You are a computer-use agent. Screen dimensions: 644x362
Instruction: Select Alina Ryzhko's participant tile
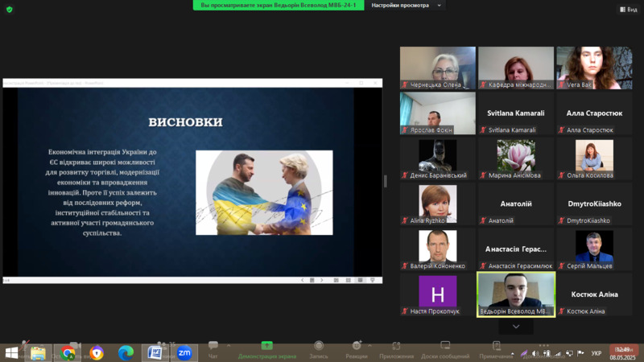pyautogui.click(x=438, y=204)
